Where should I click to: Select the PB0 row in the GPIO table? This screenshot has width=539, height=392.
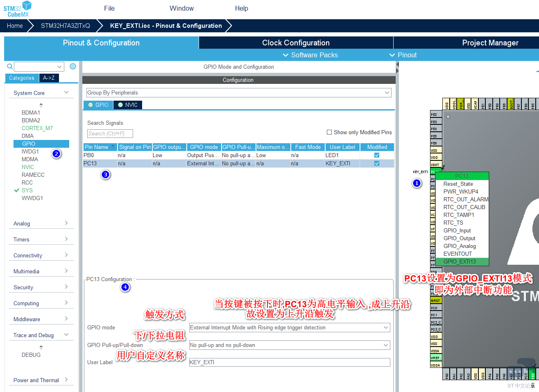[x=238, y=155]
